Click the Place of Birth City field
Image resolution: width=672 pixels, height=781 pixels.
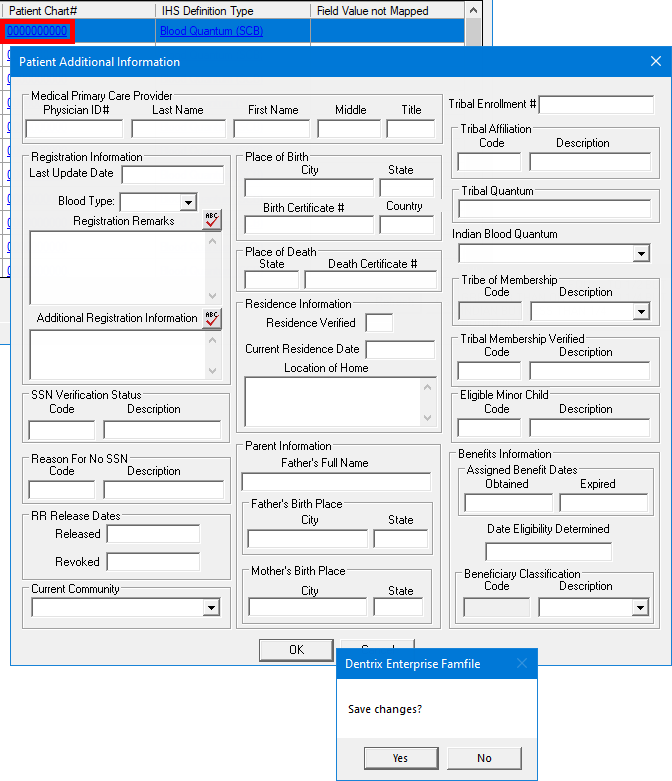[x=309, y=188]
